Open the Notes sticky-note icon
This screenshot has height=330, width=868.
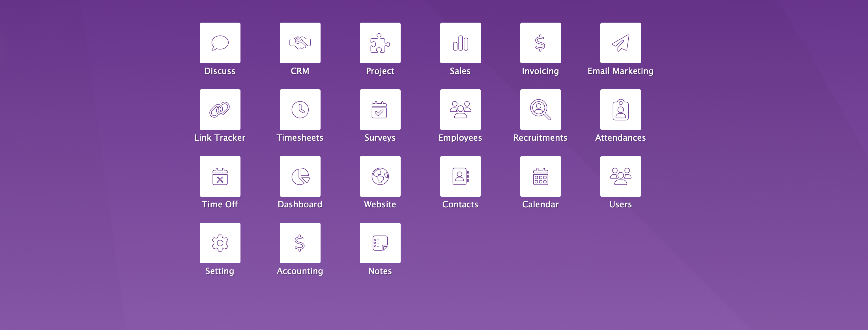(x=380, y=242)
